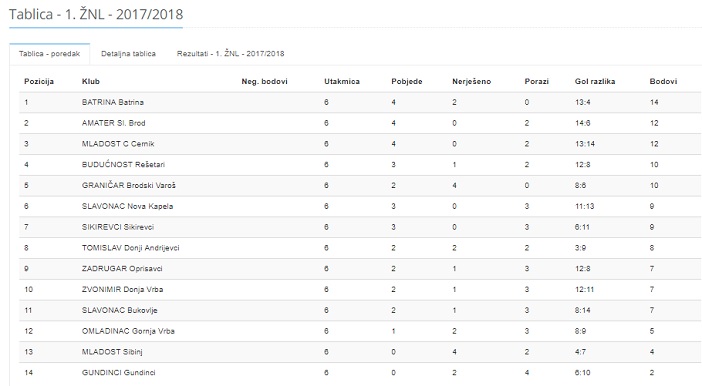Click the Pozicija column header
The height and width of the screenshot is (386, 702).
tap(39, 81)
